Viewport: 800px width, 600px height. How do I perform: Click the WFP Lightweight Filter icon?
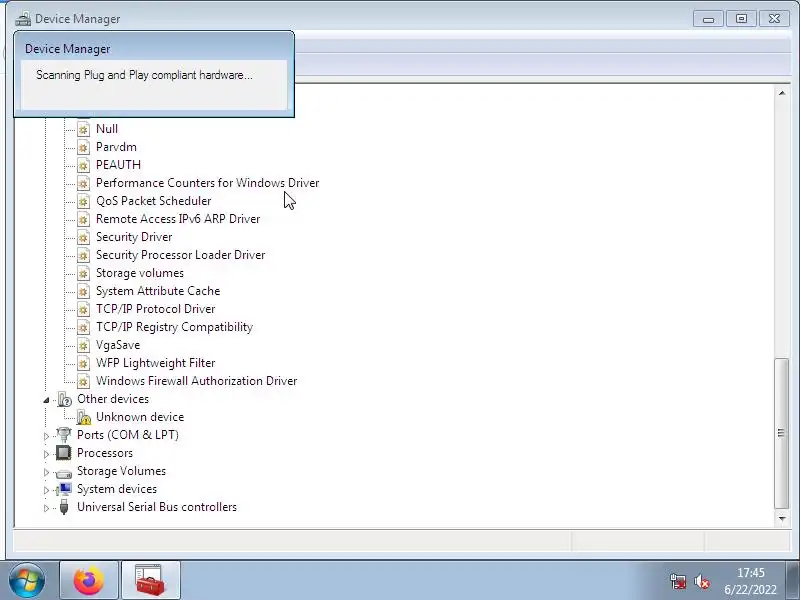[83, 363]
